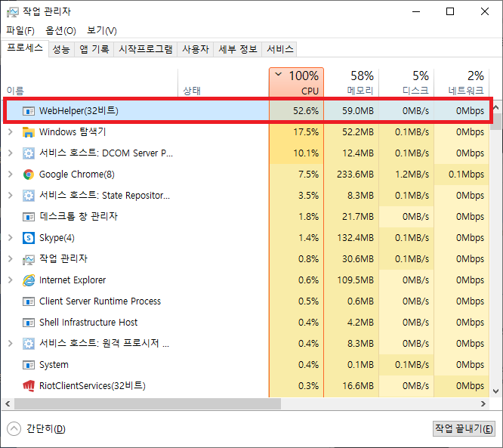Select the 'Google Chrome(8)' process name
Image resolution: width=503 pixels, height=448 pixels.
pos(77,175)
